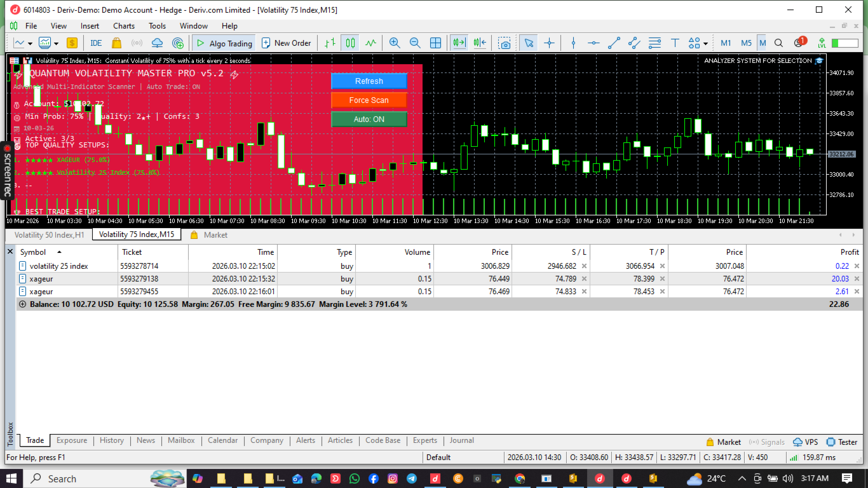The width and height of the screenshot is (868, 488).
Task: Open the History tab in Toolbox
Action: pyautogui.click(x=112, y=440)
